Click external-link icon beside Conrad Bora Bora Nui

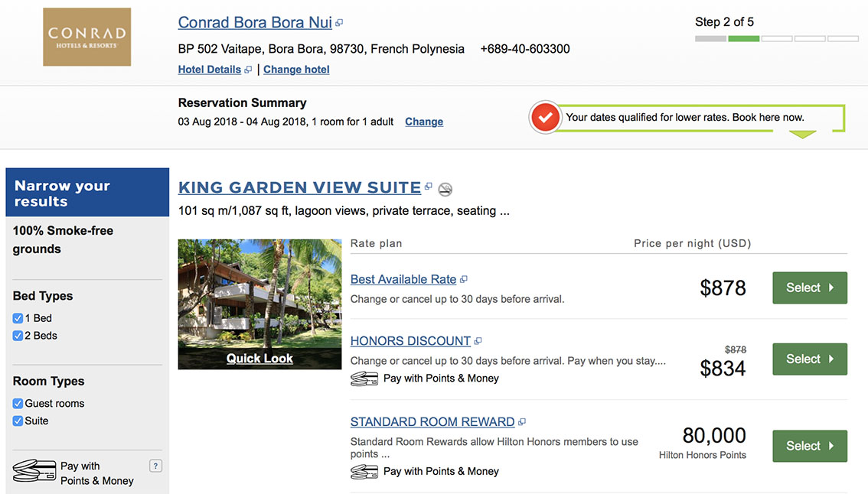point(339,23)
